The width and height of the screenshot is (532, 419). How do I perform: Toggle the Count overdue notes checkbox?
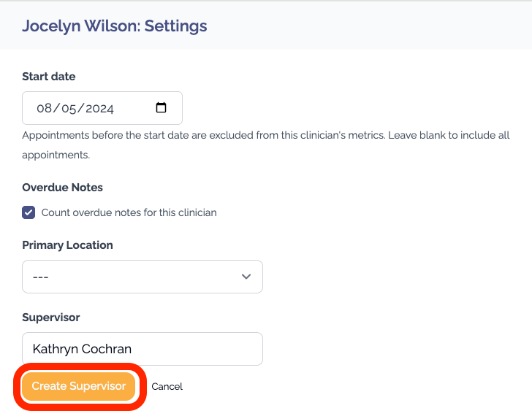28,212
